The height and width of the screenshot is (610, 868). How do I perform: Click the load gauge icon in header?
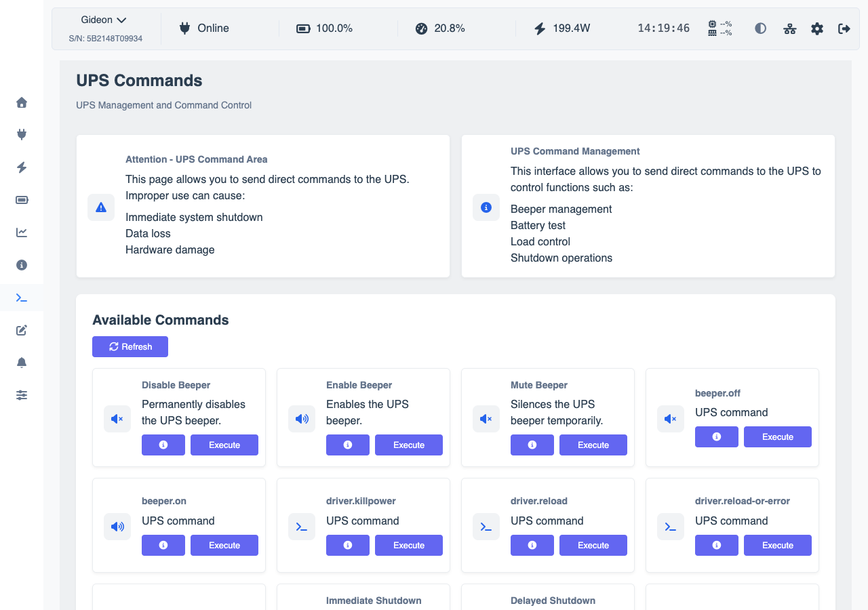coord(421,28)
